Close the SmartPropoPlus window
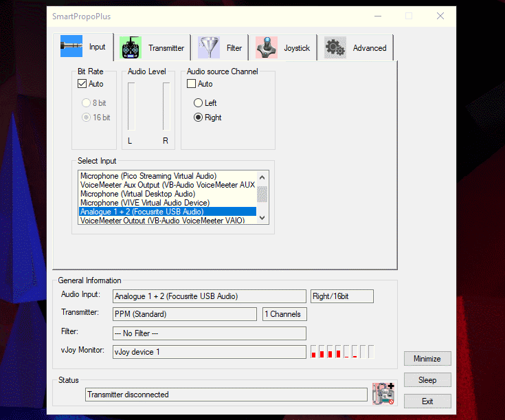 point(440,16)
